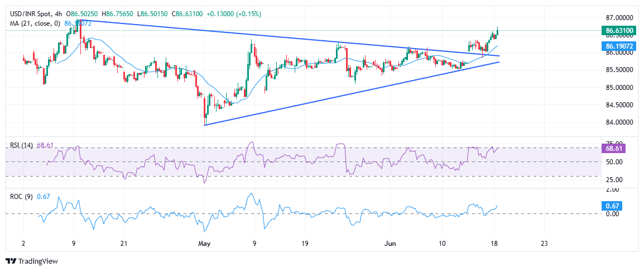Click the 21 date label on time axis
The height and width of the screenshot is (271, 644).
click(125, 243)
